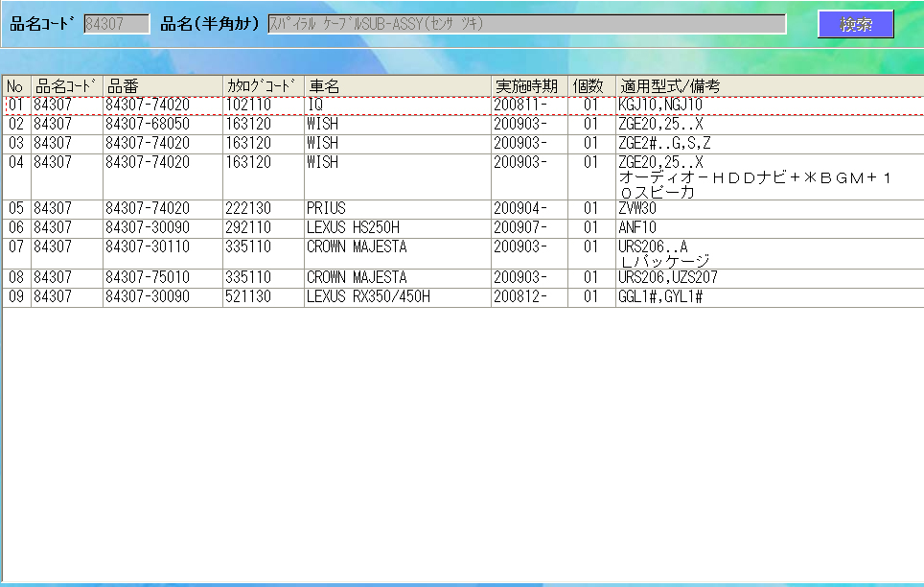This screenshot has height=587, width=924.
Task: Select row number 04
Action: [x=16, y=177]
